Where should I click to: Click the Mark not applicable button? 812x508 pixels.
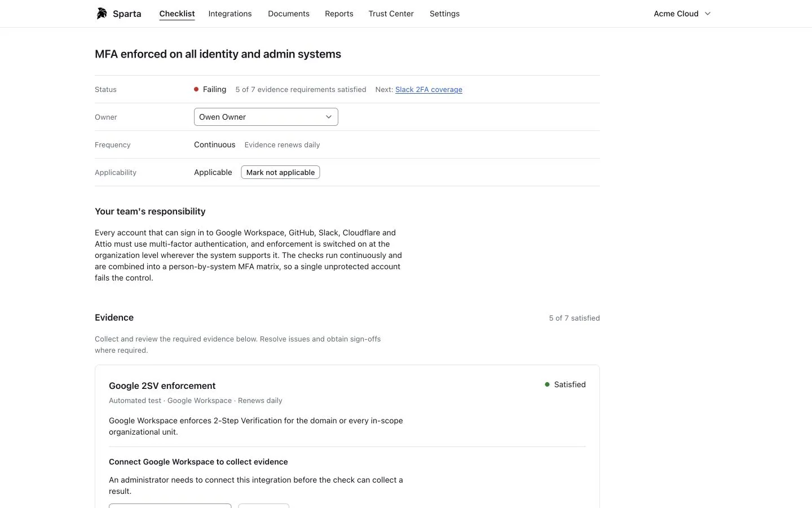280,172
